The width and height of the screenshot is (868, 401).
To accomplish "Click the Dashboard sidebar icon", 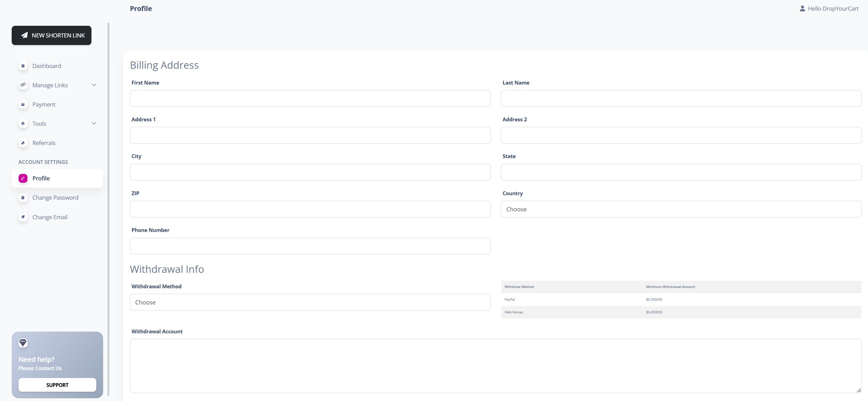I will point(23,66).
